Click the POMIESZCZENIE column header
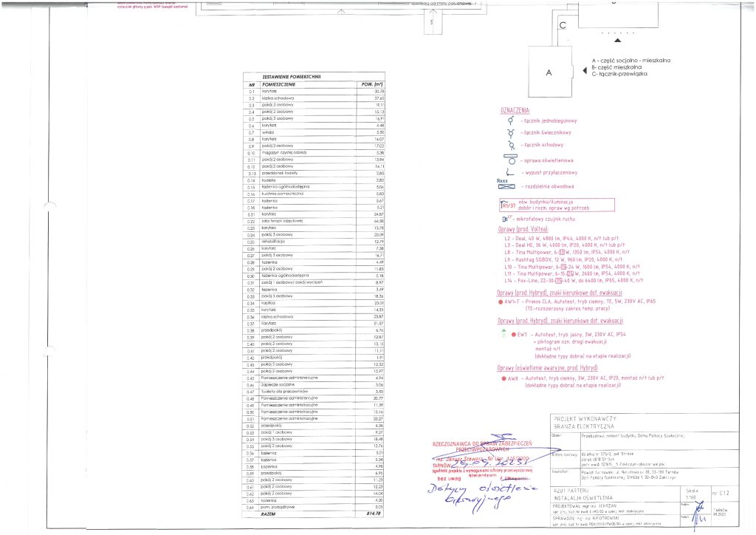The height and width of the screenshot is (535, 756). pos(283,84)
